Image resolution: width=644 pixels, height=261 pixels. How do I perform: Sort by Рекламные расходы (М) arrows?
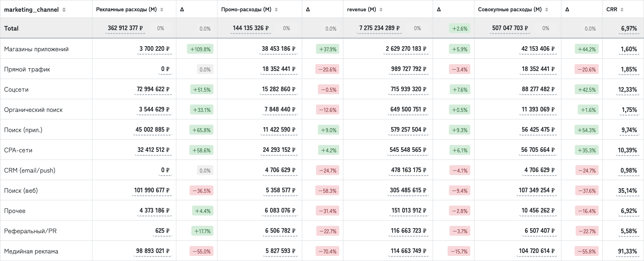point(162,10)
